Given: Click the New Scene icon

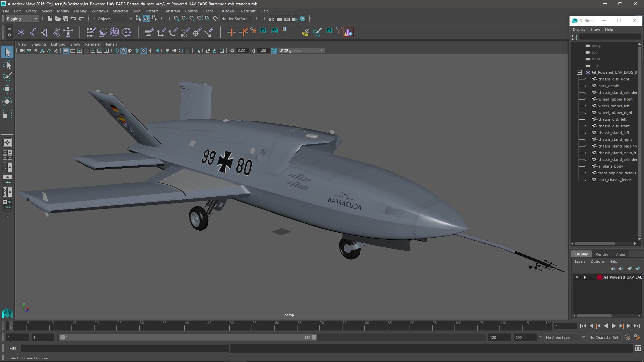Looking at the screenshot, I should [x=50, y=19].
